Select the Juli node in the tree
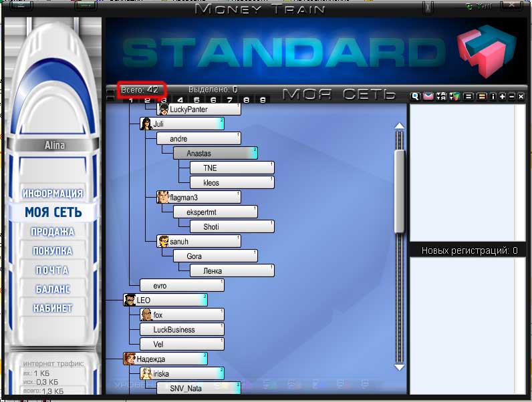This screenshot has width=532, height=402. [x=181, y=124]
